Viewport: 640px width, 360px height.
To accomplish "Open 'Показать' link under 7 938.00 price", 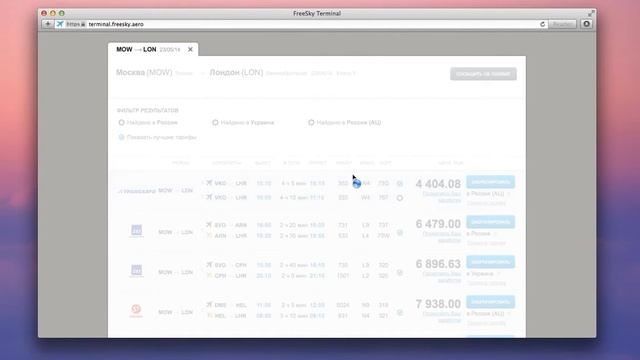I will [x=441, y=317].
